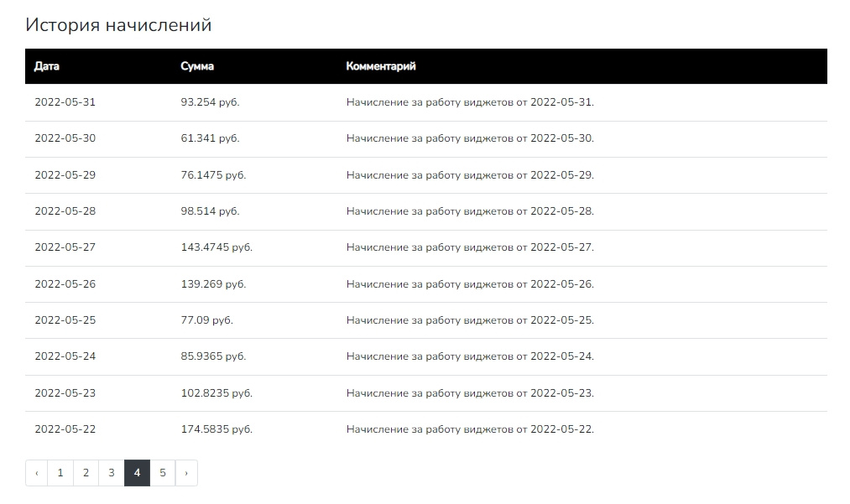850x504 pixels.
Task: Click the Сумма column header
Action: (197, 66)
